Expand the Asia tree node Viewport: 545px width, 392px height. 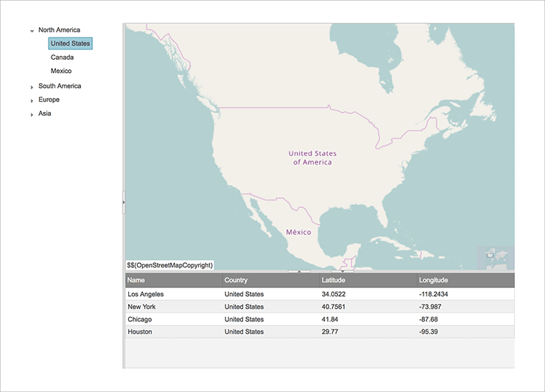coord(32,114)
